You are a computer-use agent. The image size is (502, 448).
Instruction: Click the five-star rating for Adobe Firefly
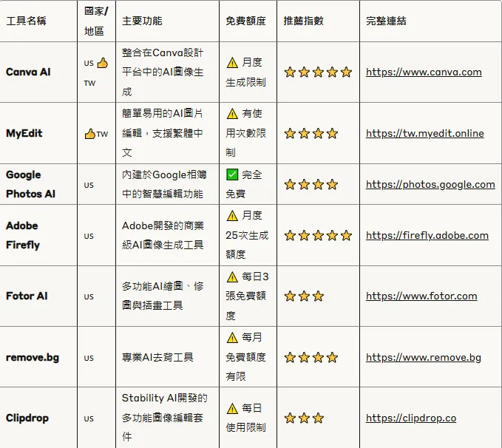tap(318, 235)
